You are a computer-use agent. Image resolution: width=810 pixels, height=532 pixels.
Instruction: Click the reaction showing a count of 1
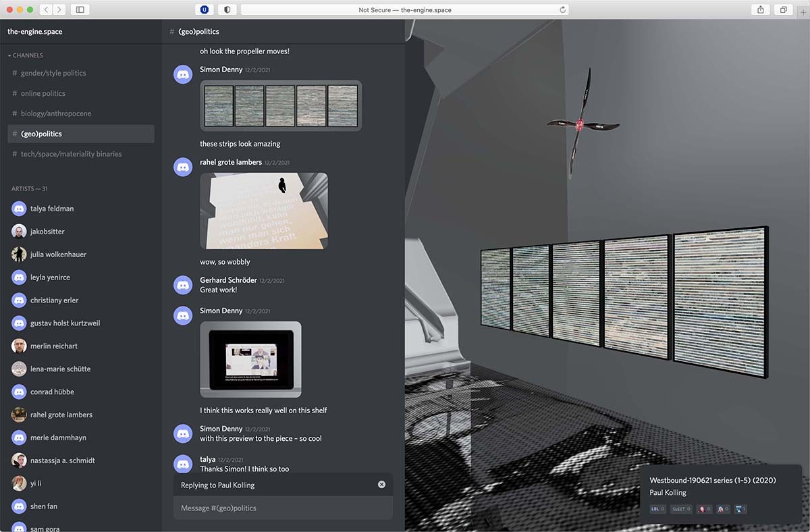click(740, 509)
